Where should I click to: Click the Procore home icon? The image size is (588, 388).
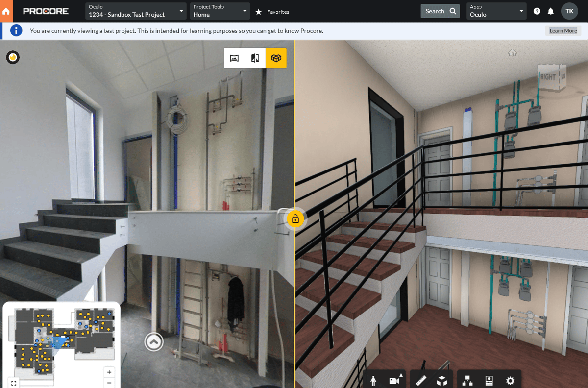[6, 11]
